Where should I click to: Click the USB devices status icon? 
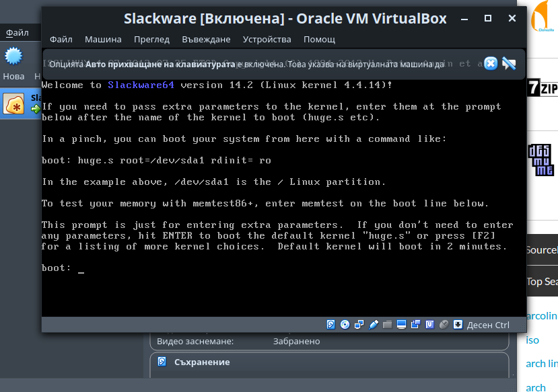click(374, 325)
